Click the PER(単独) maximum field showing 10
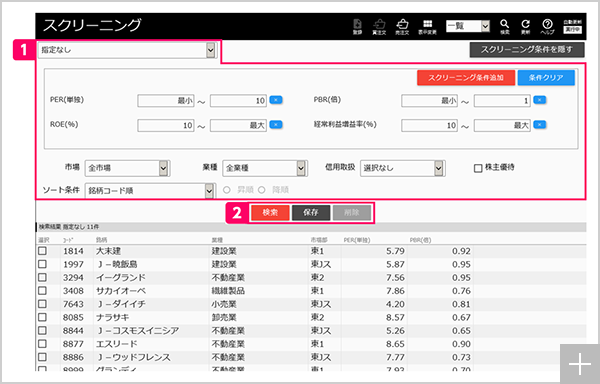Image resolution: width=600 pixels, height=384 pixels. [x=238, y=101]
